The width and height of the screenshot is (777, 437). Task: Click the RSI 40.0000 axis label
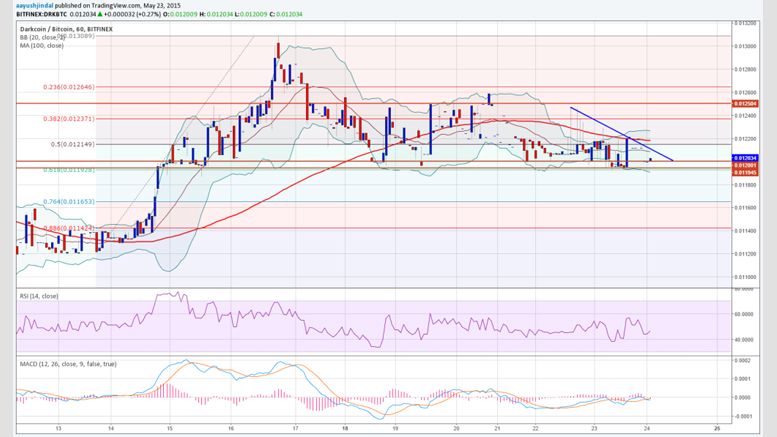[745, 340]
